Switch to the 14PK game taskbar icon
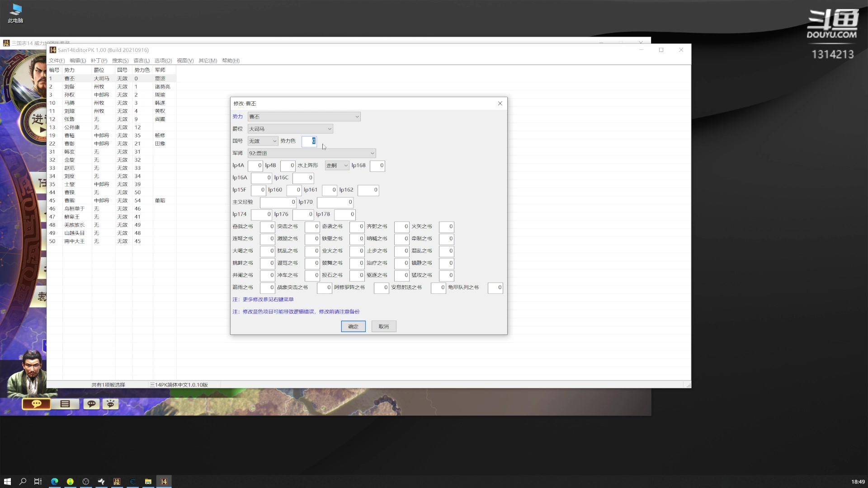 point(117,482)
